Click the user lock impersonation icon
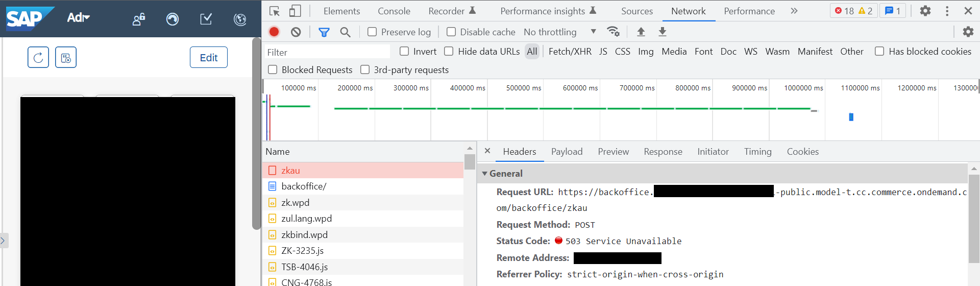 pyautogui.click(x=138, y=19)
